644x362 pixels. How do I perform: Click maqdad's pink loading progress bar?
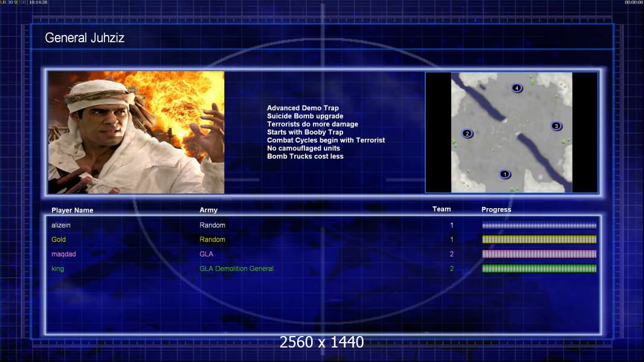click(539, 254)
